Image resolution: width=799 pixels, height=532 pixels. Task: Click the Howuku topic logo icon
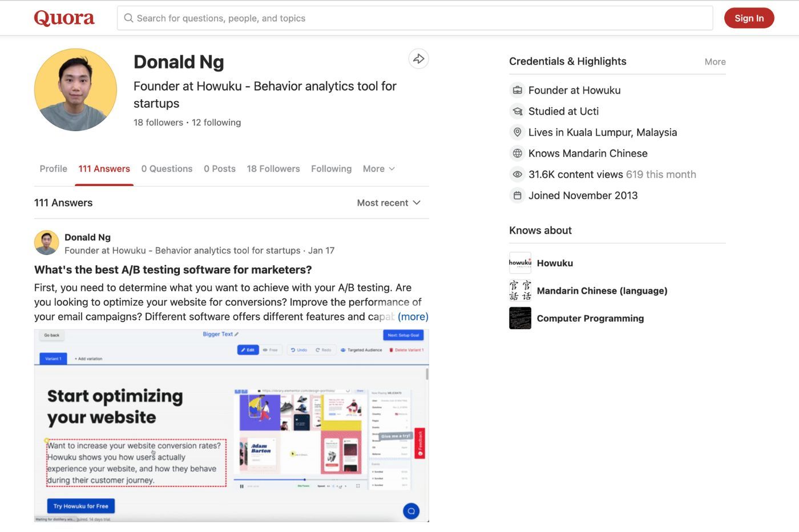pos(520,263)
